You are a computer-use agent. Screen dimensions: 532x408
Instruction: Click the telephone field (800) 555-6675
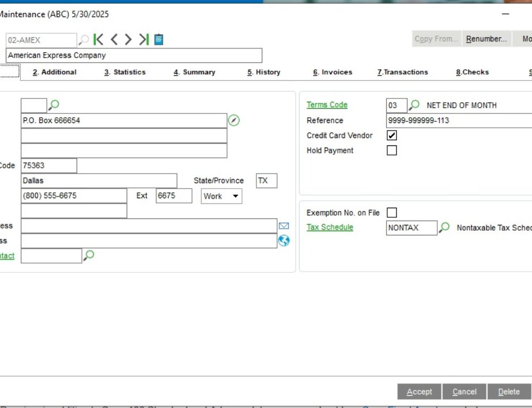coord(74,195)
